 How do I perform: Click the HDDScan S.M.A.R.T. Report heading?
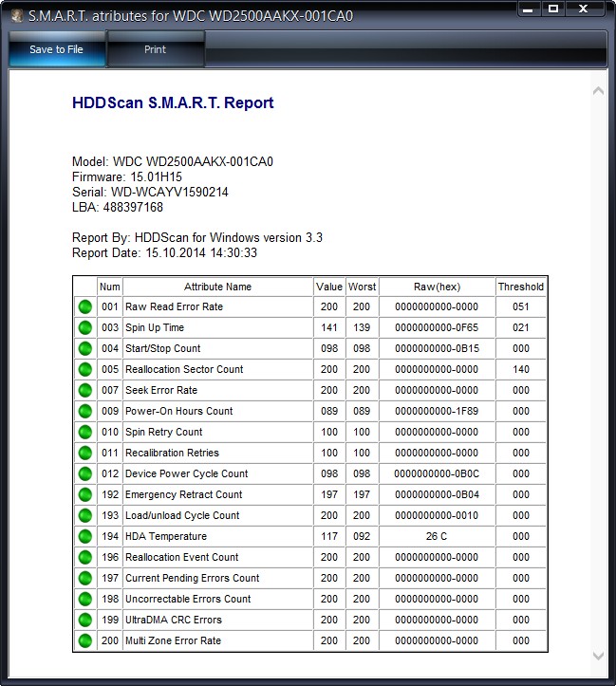pos(173,102)
